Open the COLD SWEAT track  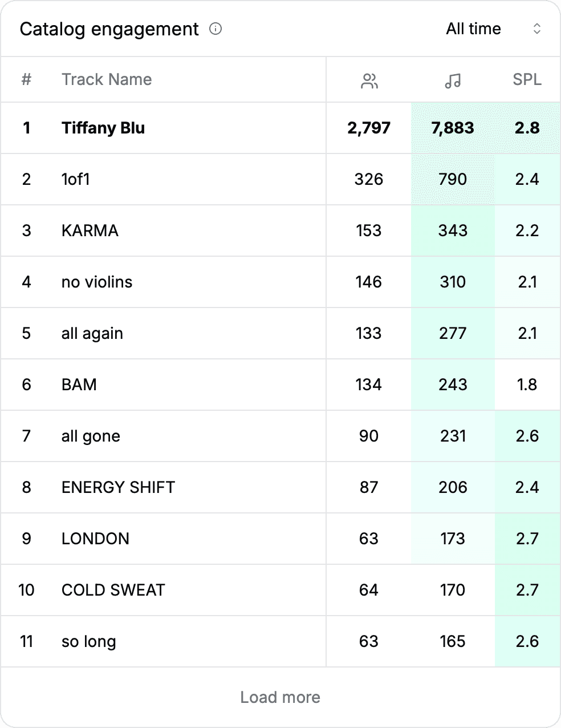(113, 590)
